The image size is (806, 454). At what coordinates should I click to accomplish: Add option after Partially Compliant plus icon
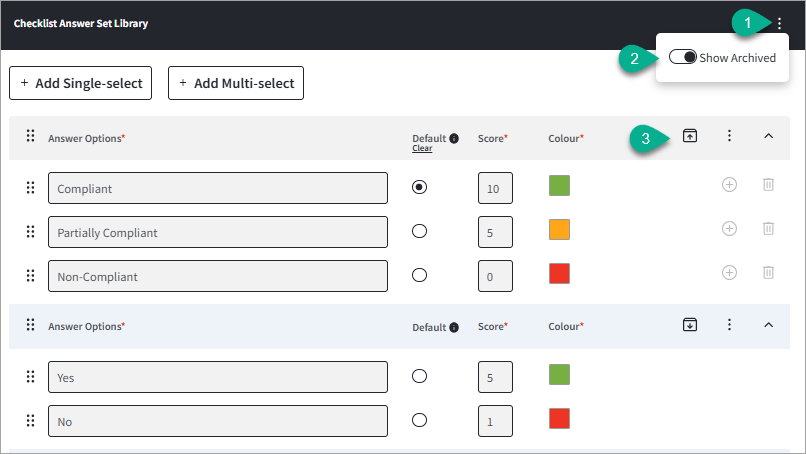(x=729, y=228)
